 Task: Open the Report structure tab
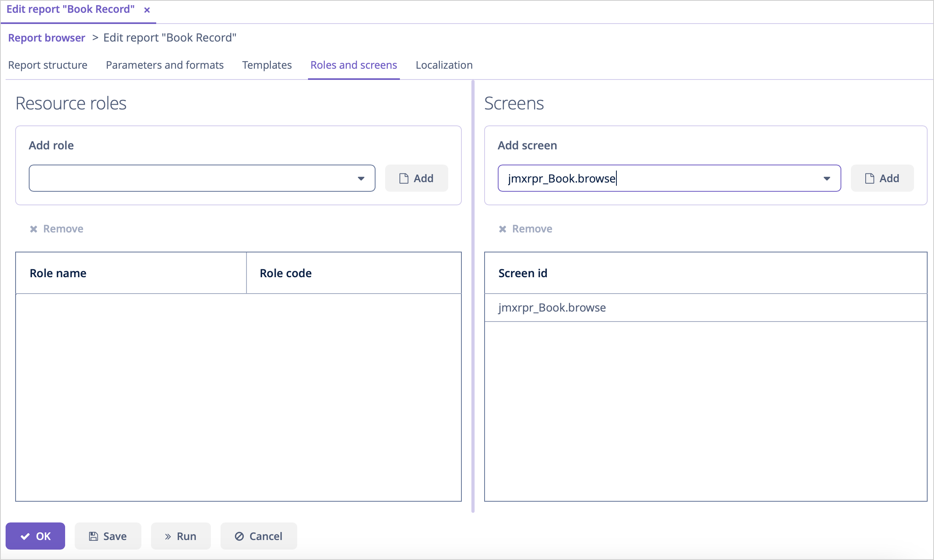pyautogui.click(x=47, y=65)
